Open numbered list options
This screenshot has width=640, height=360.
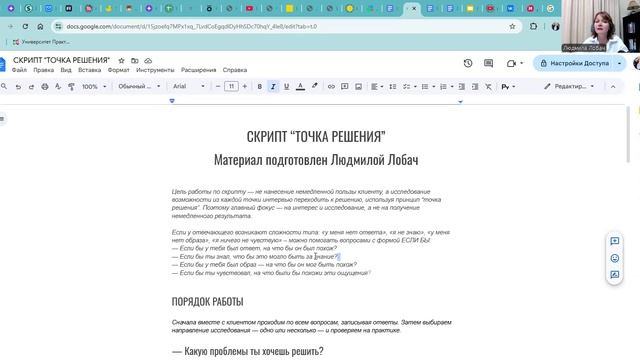447,87
